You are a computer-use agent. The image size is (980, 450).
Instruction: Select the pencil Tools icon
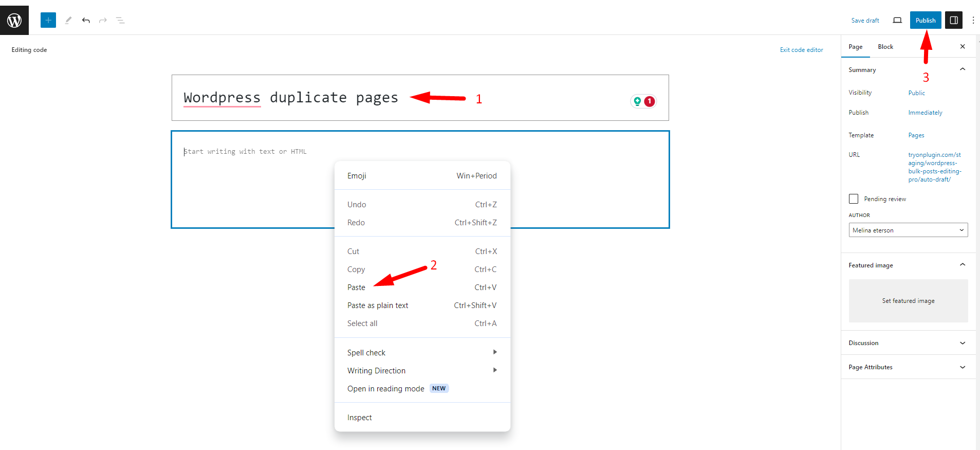68,20
